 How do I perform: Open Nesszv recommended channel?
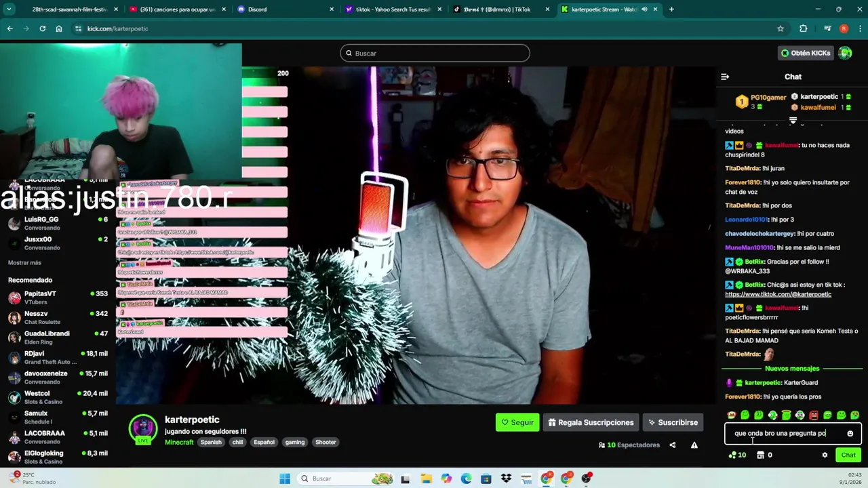pos(58,317)
